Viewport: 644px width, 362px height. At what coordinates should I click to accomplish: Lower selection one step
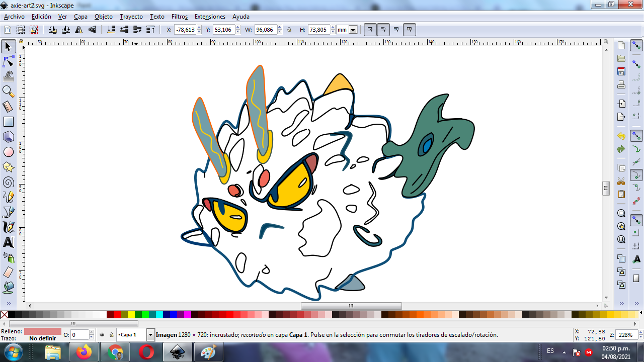(x=124, y=30)
